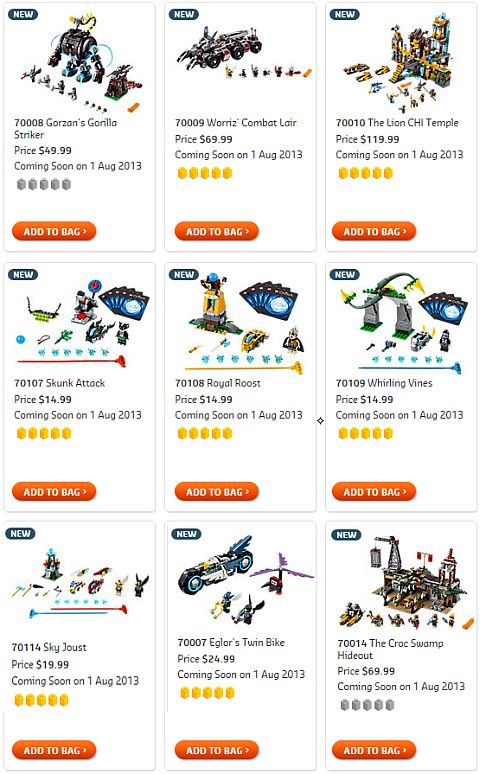Click the NEW badge on Royal Roost

click(184, 274)
